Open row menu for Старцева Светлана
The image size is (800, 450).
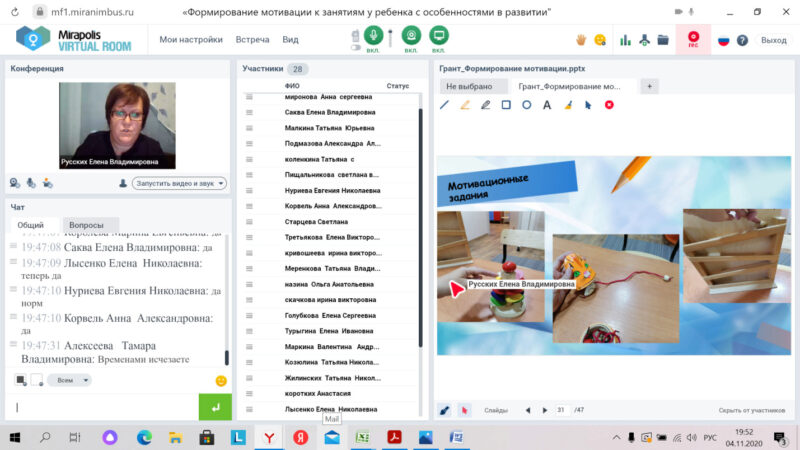pos(249,222)
